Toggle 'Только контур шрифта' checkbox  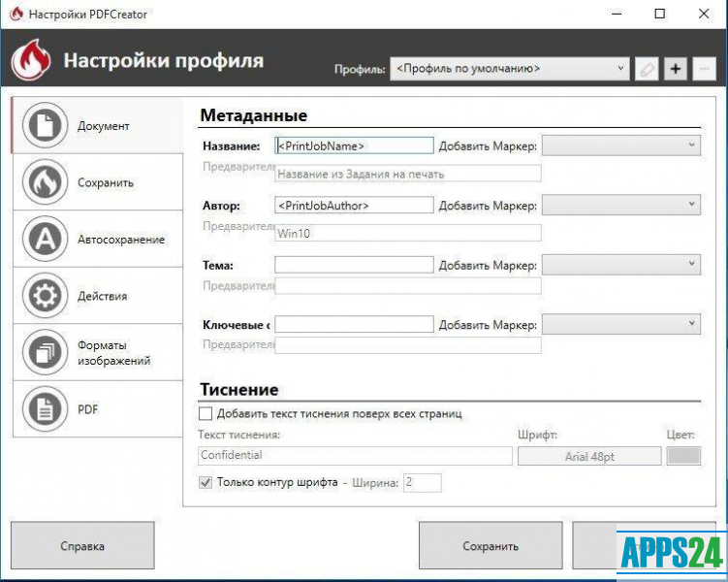(206, 482)
